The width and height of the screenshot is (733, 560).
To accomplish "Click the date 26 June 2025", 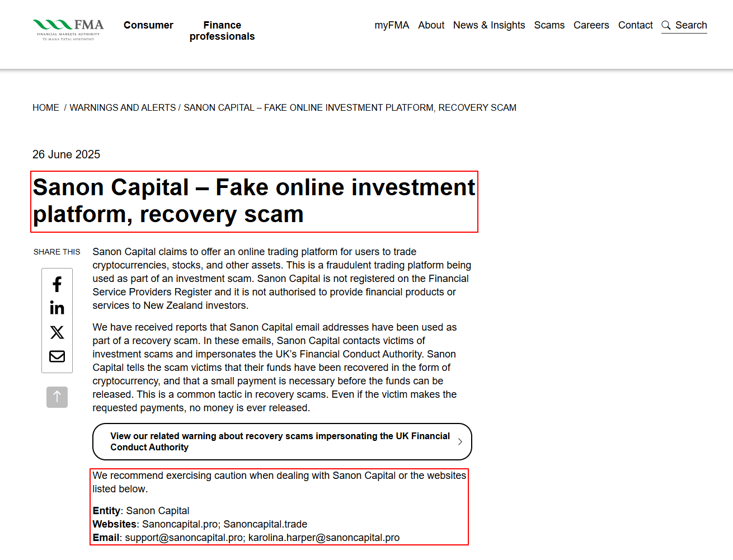I will pos(66,154).
